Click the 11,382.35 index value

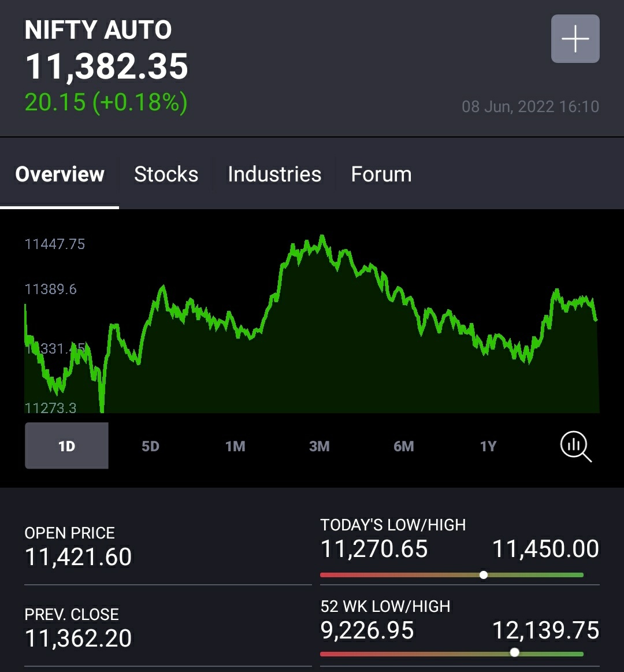tap(107, 66)
